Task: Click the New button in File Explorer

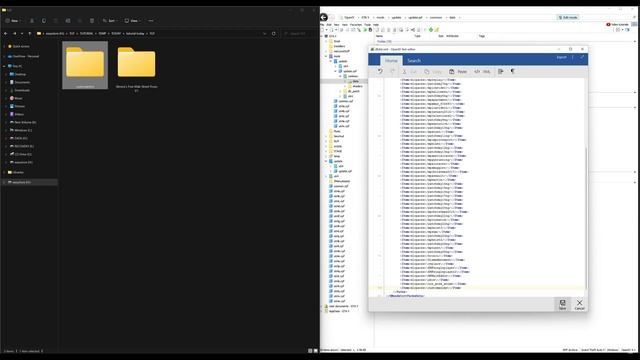Action: click(x=12, y=20)
